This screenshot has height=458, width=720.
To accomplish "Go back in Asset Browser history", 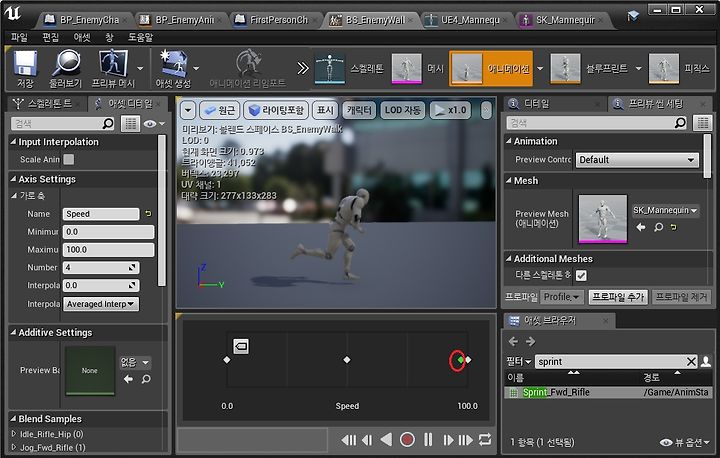I will pyautogui.click(x=513, y=341).
